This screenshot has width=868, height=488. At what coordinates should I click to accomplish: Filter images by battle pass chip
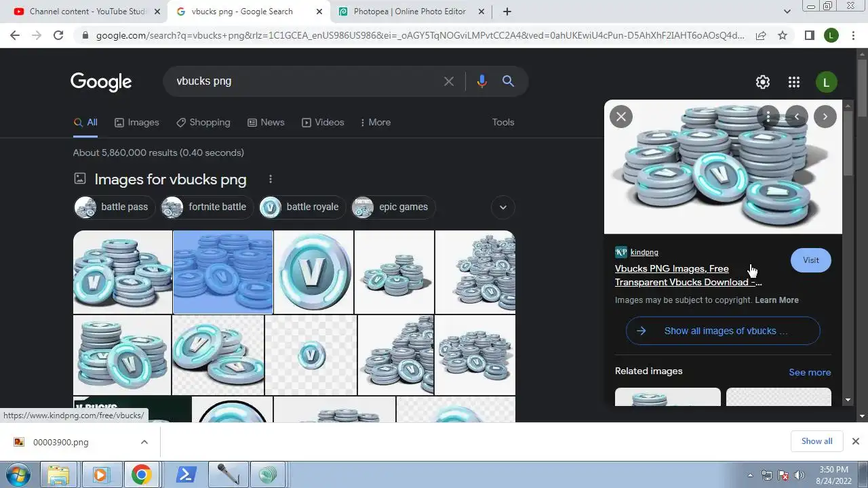click(115, 207)
